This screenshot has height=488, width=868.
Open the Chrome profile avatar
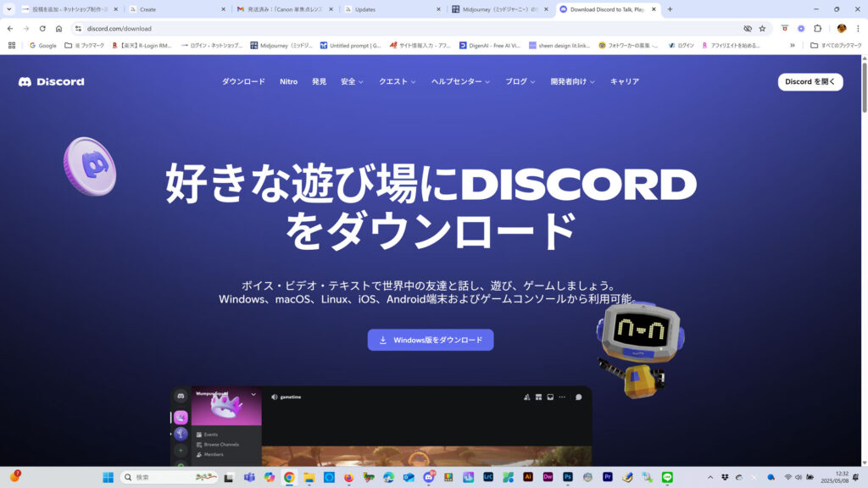pyautogui.click(x=842, y=29)
